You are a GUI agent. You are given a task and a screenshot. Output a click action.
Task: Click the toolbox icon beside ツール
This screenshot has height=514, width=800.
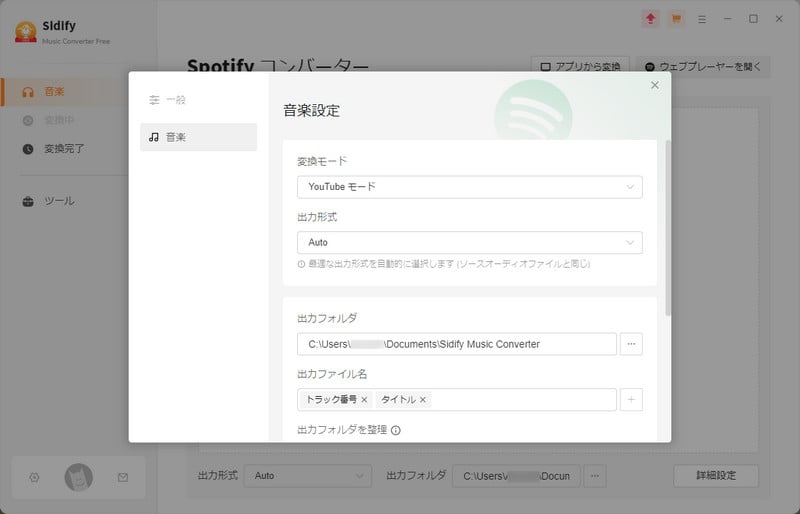pos(28,201)
